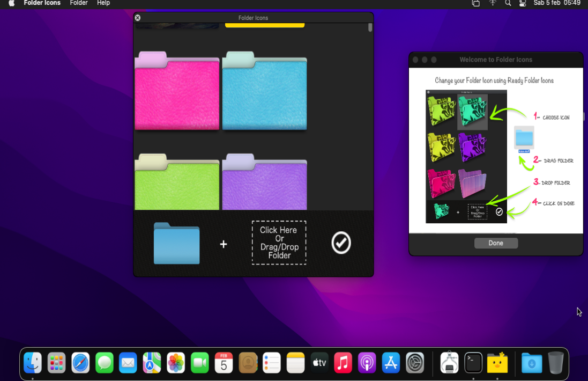Open Apple TV from the Dock
588x381 pixels.
tap(319, 363)
